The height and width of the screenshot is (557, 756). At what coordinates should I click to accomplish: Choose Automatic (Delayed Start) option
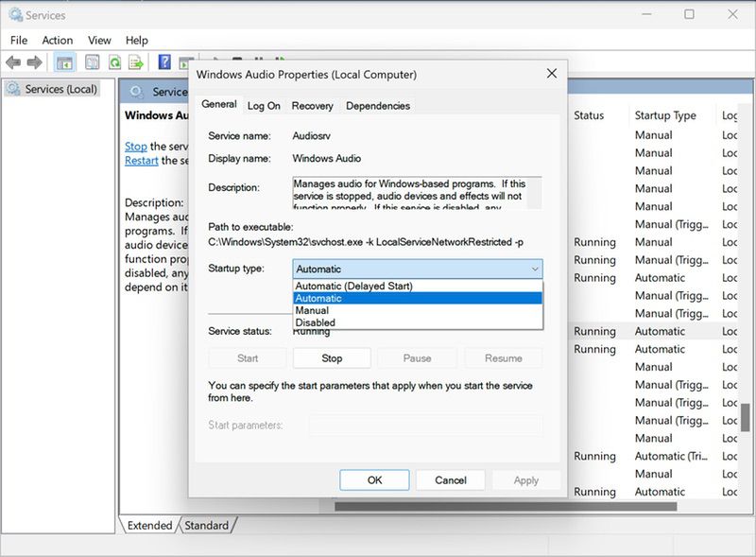(x=418, y=286)
